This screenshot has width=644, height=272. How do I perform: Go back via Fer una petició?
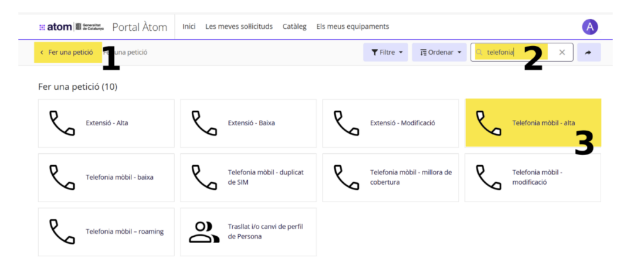click(x=67, y=53)
